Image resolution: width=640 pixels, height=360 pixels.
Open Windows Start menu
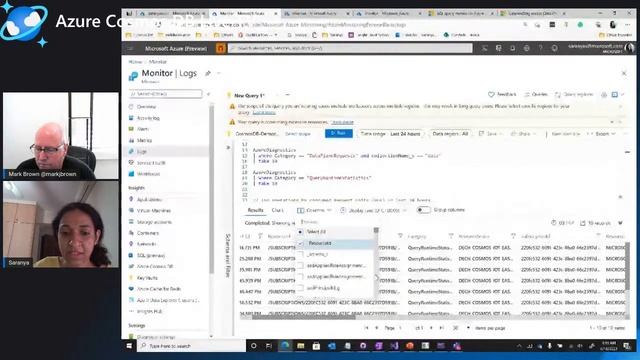(129, 346)
